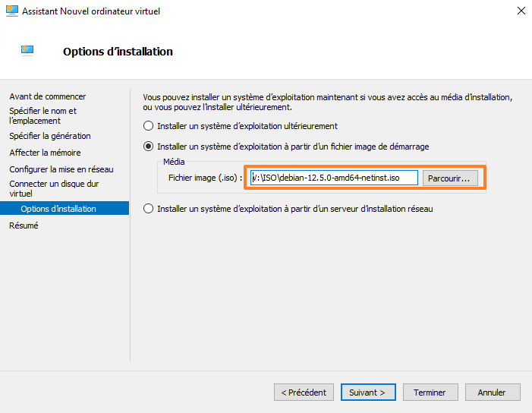Click the 'Suivant >' button
This screenshot has height=413, width=532.
tap(367, 393)
